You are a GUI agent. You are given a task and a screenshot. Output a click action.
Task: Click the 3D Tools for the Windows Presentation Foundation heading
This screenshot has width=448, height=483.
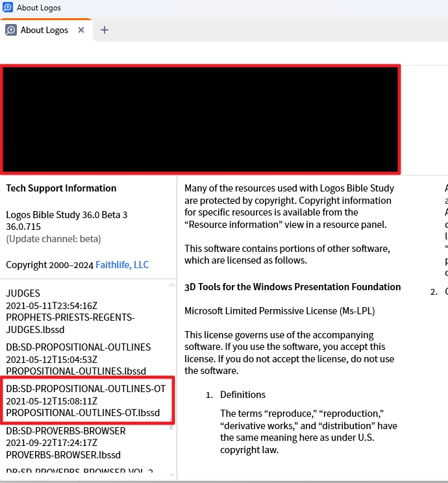tap(292, 287)
